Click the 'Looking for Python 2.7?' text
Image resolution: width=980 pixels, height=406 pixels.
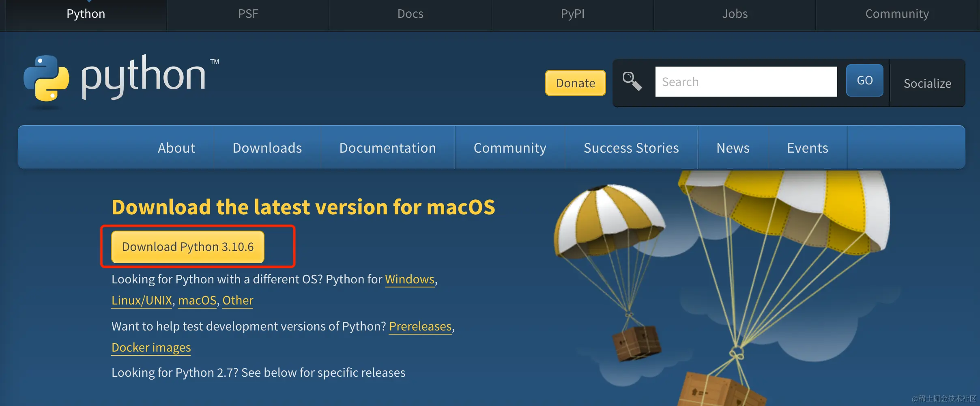point(175,373)
